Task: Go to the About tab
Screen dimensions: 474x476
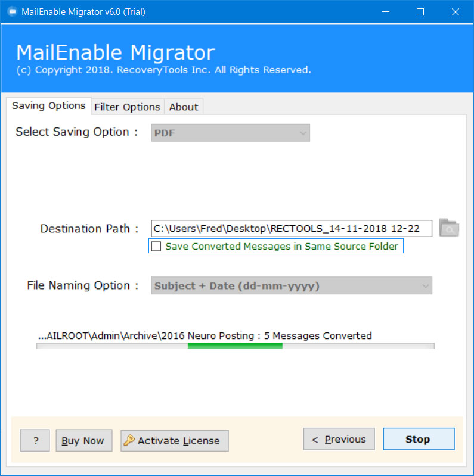Action: pyautogui.click(x=184, y=107)
